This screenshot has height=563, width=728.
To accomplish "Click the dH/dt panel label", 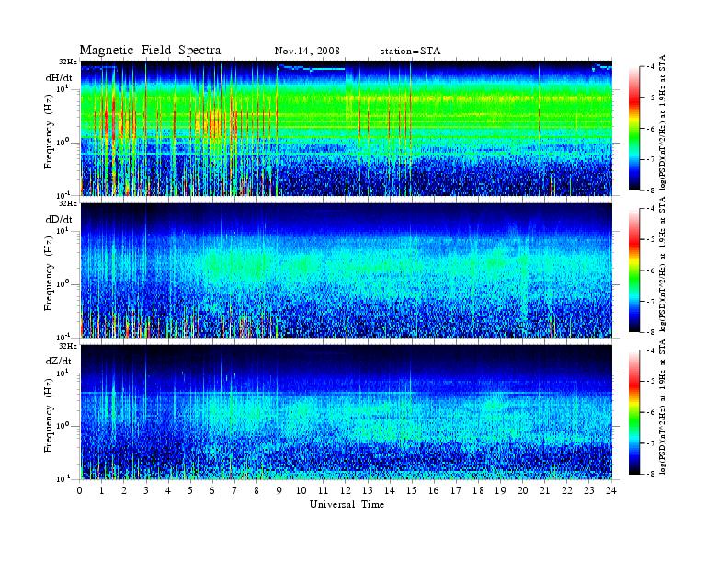I will [59, 78].
